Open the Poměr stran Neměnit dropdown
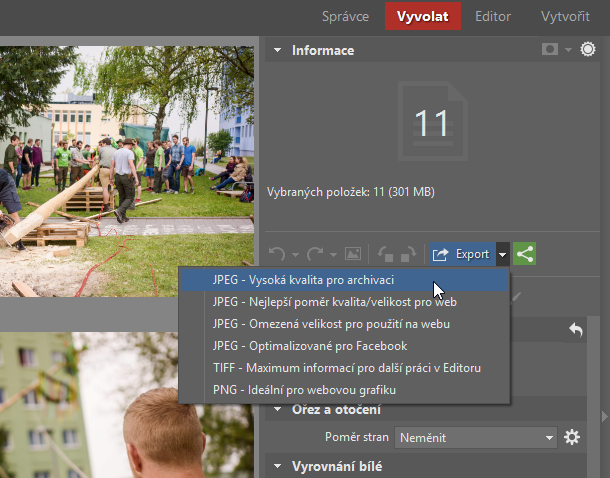 (476, 438)
